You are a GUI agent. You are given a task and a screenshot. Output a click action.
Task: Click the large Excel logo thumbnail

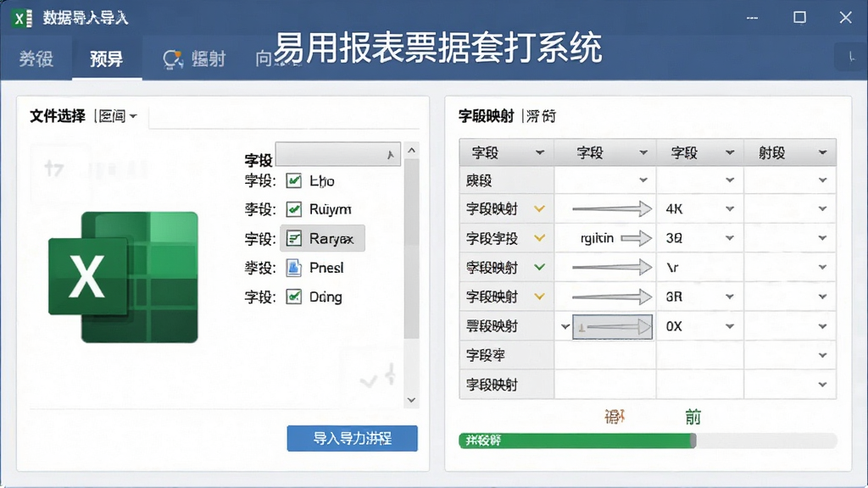point(124,277)
